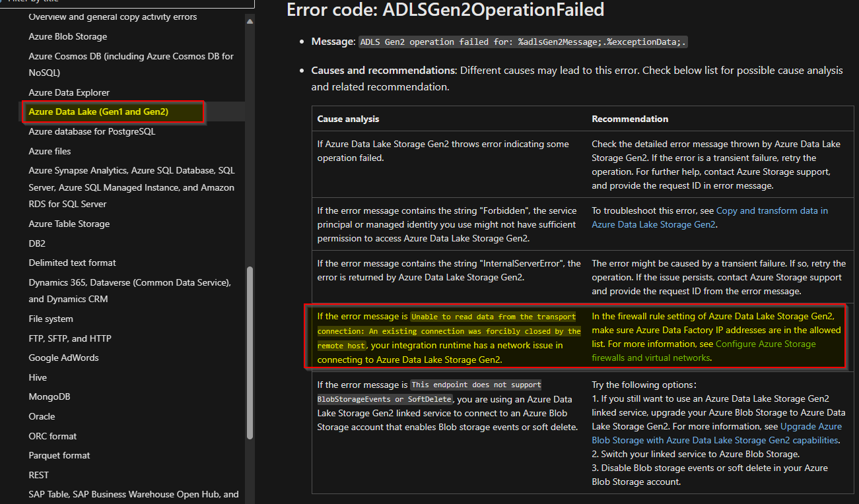Click the cell mentioning "Forbidden" string
The height and width of the screenshot is (504, 859).
coord(449,224)
